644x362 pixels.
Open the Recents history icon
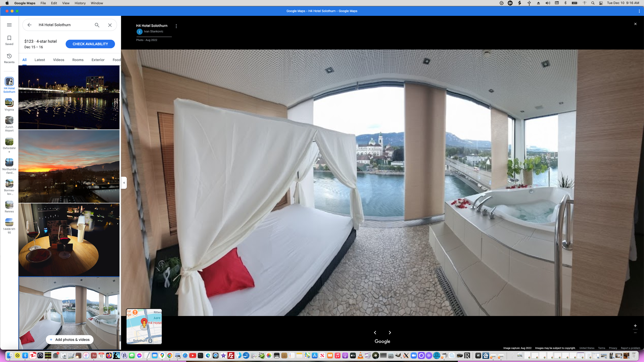(9, 58)
